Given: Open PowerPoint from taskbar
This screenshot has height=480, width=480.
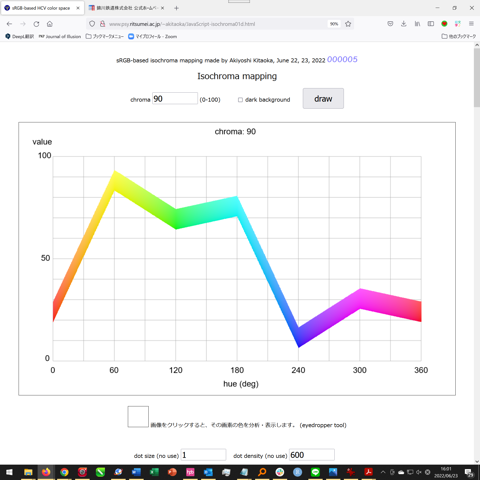Looking at the screenshot, I should pyautogui.click(x=172, y=472).
